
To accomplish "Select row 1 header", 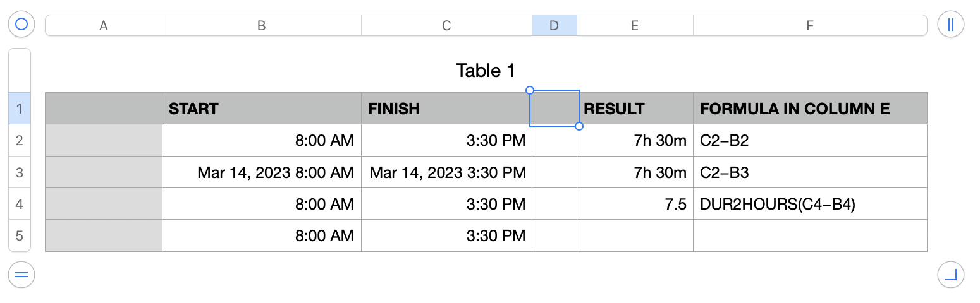I will tap(19, 109).
